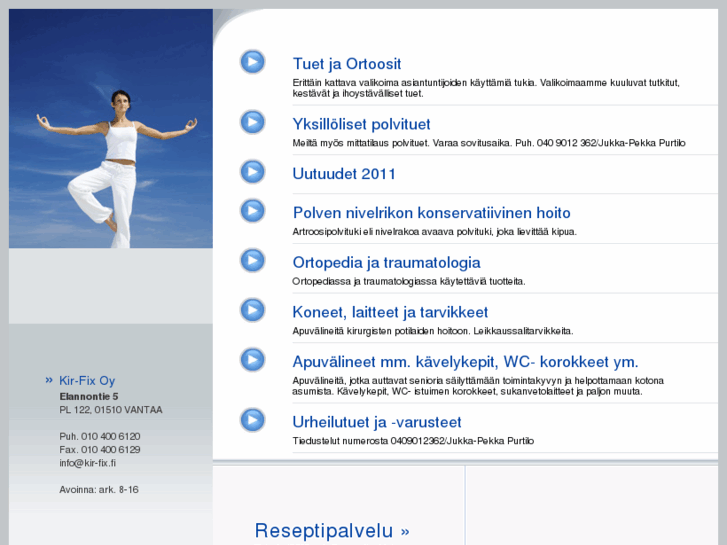
Task: Open the Yksillöliset polvituet link
Action: (361, 124)
